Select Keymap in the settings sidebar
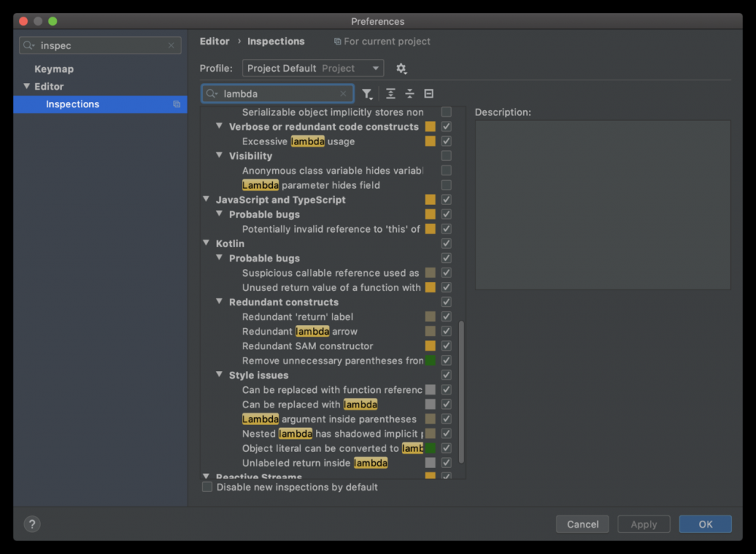 54,69
